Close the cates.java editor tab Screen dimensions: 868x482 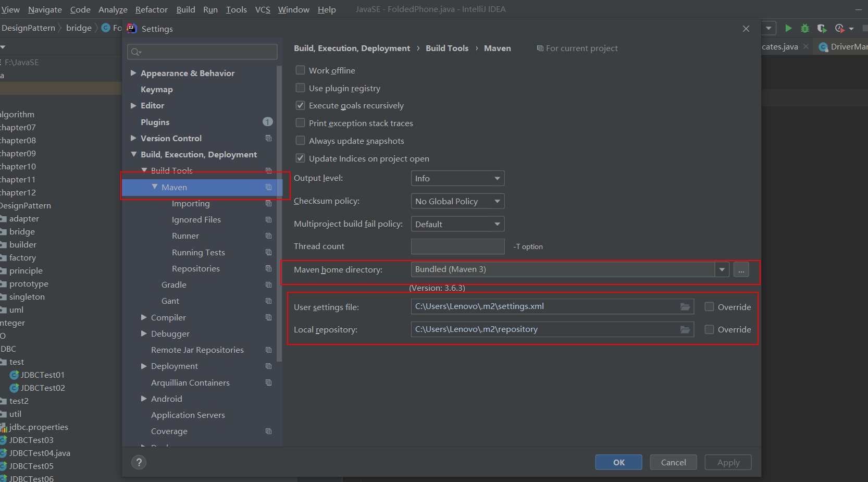coord(806,46)
